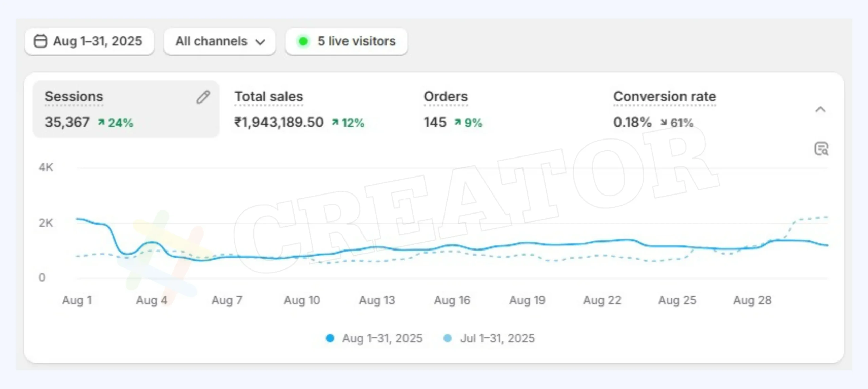Toggle Aug 1–31, 2025 legend series
Viewport: 868px width, 389px height.
382,338
